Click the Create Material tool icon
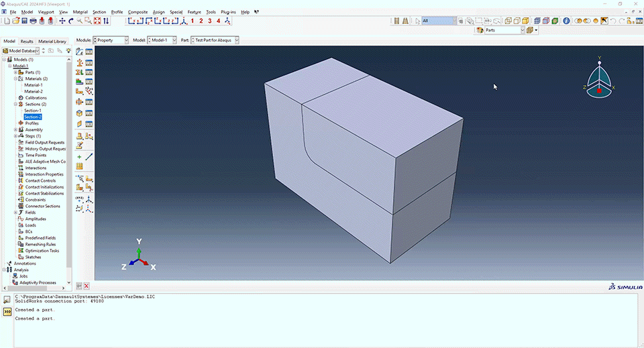This screenshot has width=644, height=348. pos(79,52)
